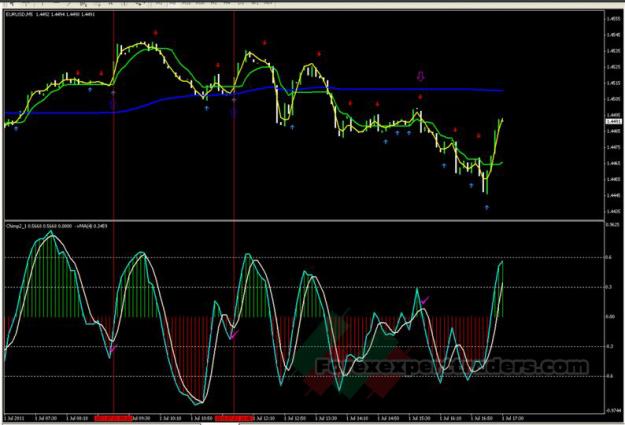625x425 pixels.
Task: Click red sell arrow above the highest price peak
Action: point(155,33)
